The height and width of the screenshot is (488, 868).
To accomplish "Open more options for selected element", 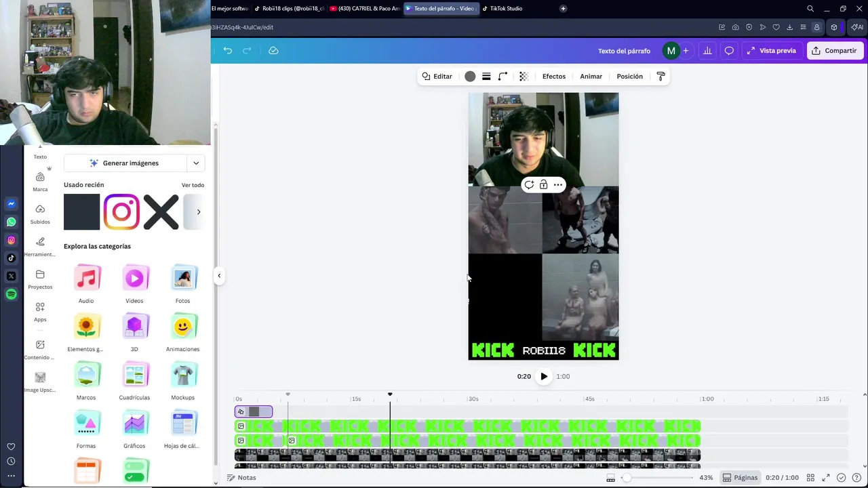I will pyautogui.click(x=558, y=184).
